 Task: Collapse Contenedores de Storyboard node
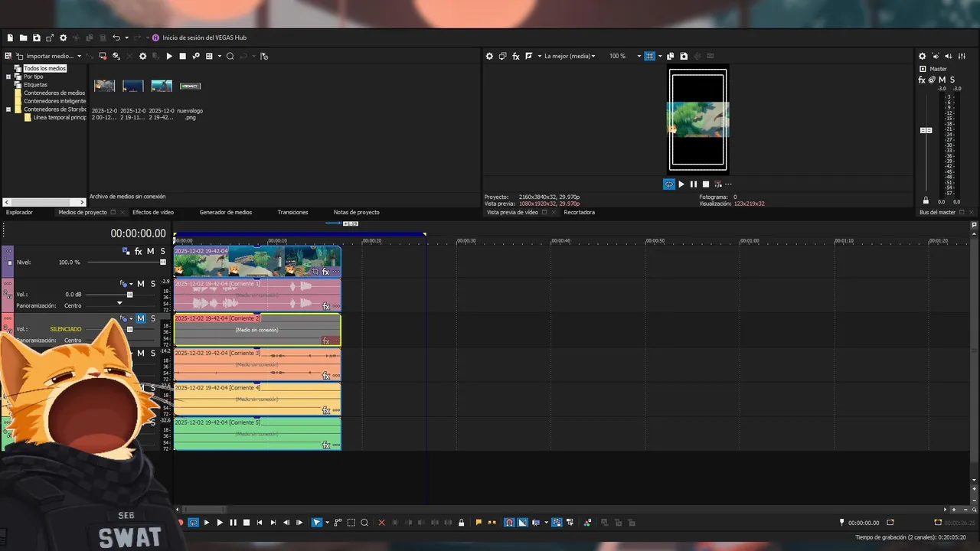[x=8, y=109]
